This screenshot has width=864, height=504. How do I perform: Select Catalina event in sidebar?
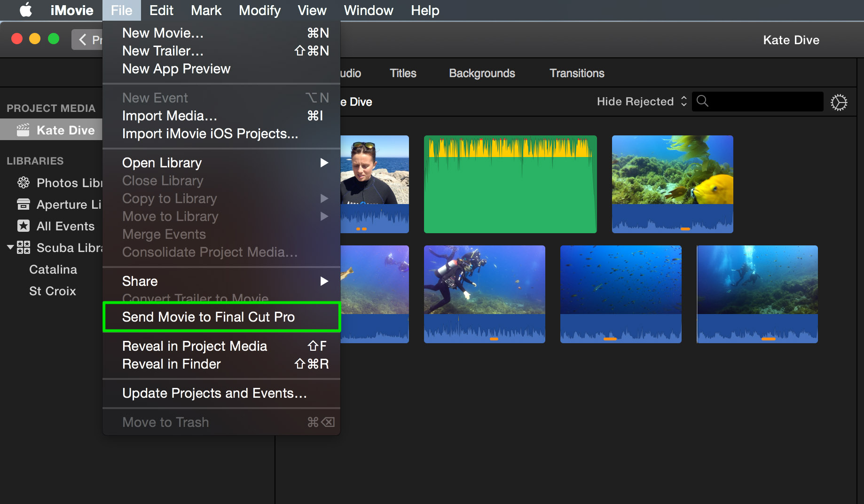pyautogui.click(x=53, y=269)
